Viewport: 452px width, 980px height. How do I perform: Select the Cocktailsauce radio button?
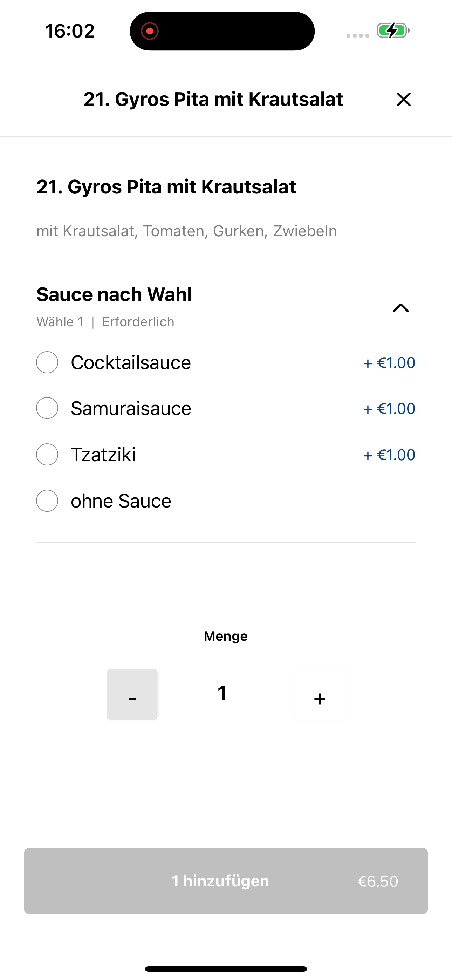pyautogui.click(x=47, y=362)
